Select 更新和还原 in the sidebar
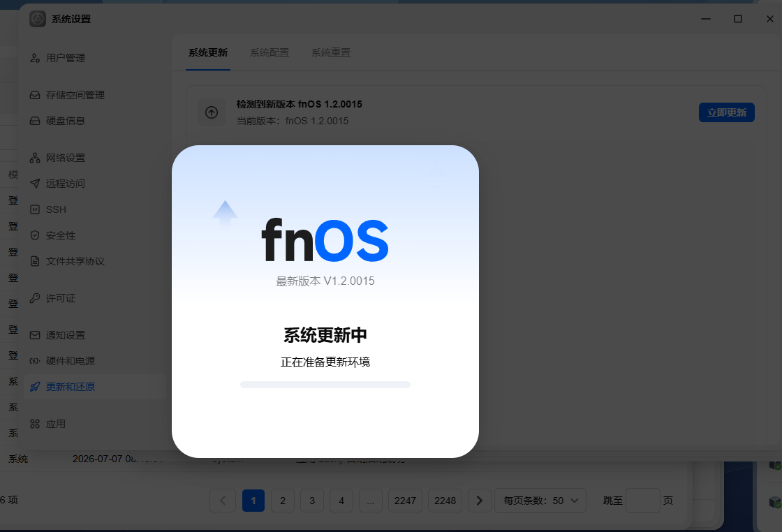This screenshot has width=782, height=532. (x=95, y=387)
